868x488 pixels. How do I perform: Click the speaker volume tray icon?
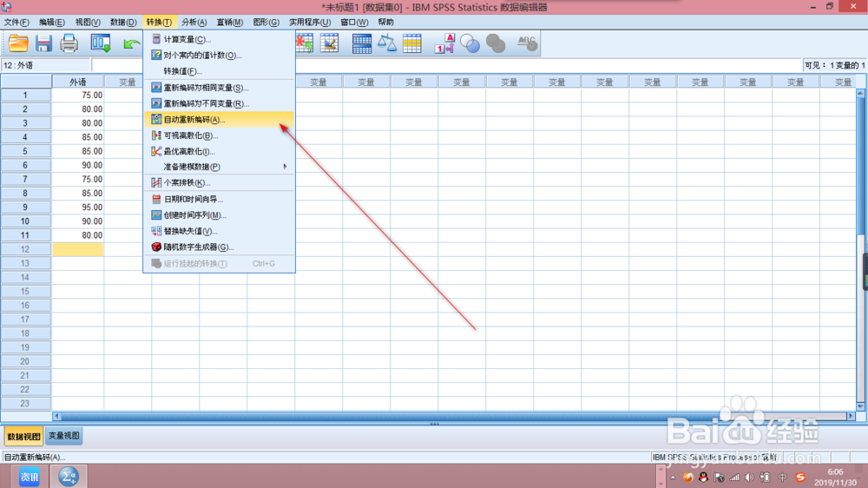coord(750,478)
